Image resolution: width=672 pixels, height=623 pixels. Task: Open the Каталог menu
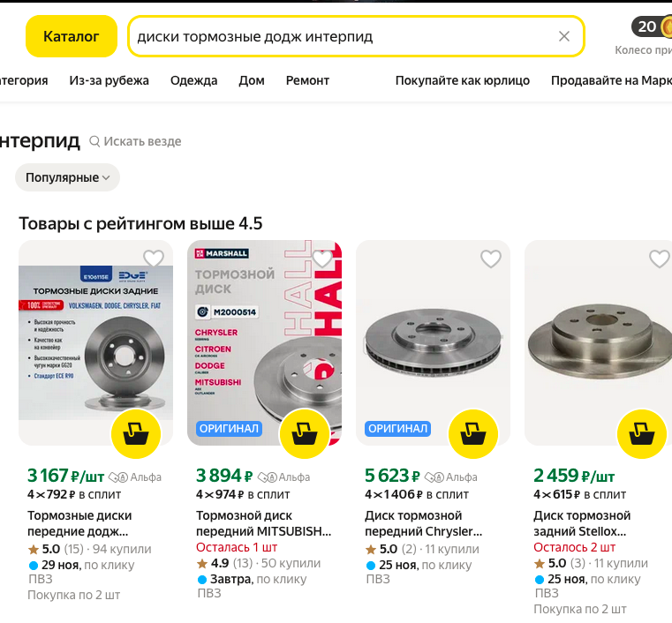[72, 37]
